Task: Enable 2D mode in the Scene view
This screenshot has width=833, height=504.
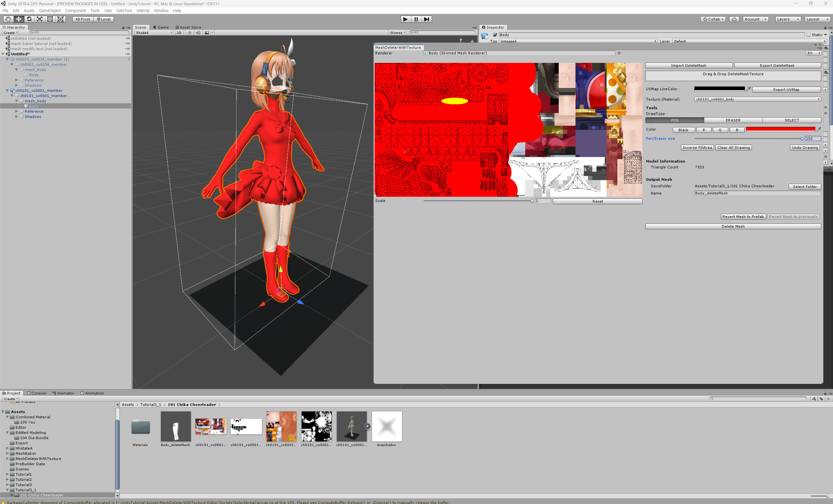Action: [x=179, y=33]
